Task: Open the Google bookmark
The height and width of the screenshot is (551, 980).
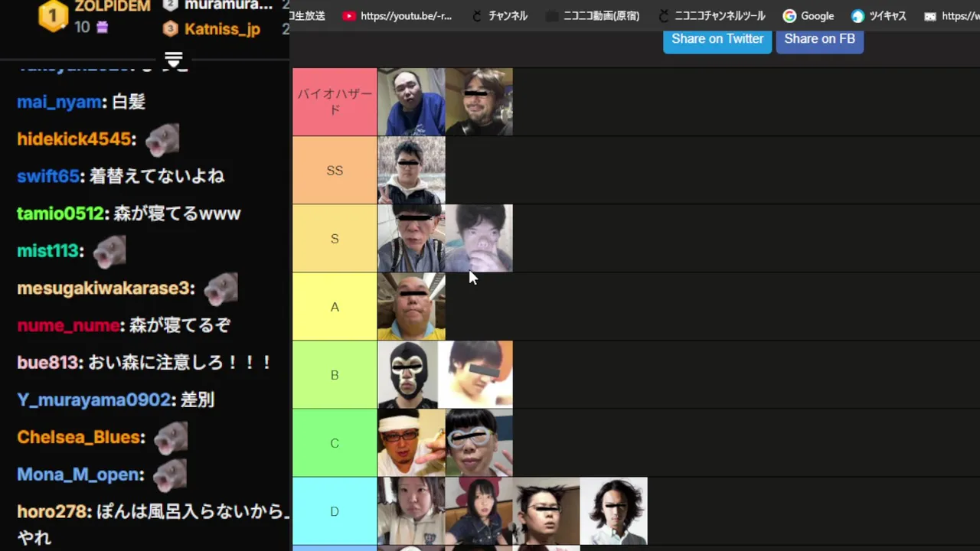Action: [x=808, y=15]
